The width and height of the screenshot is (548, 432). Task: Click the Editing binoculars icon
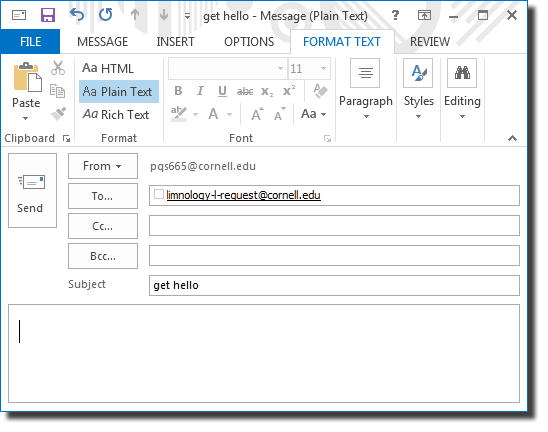pos(462,73)
